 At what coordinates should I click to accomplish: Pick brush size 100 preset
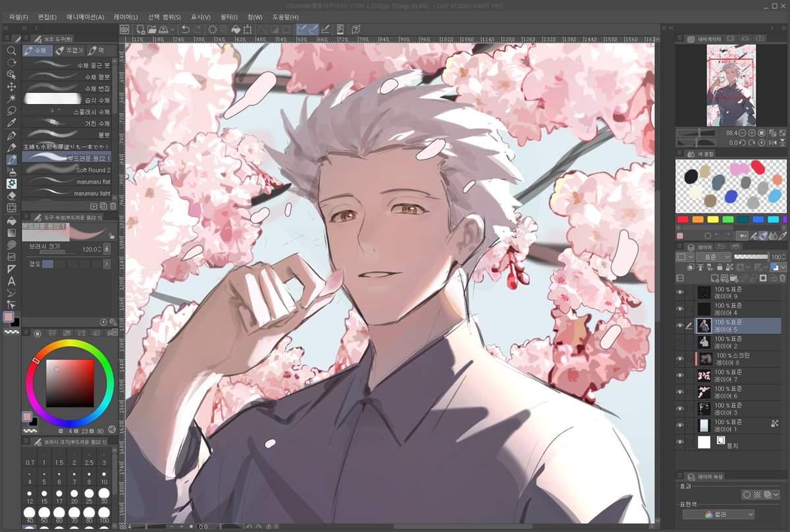(103, 514)
